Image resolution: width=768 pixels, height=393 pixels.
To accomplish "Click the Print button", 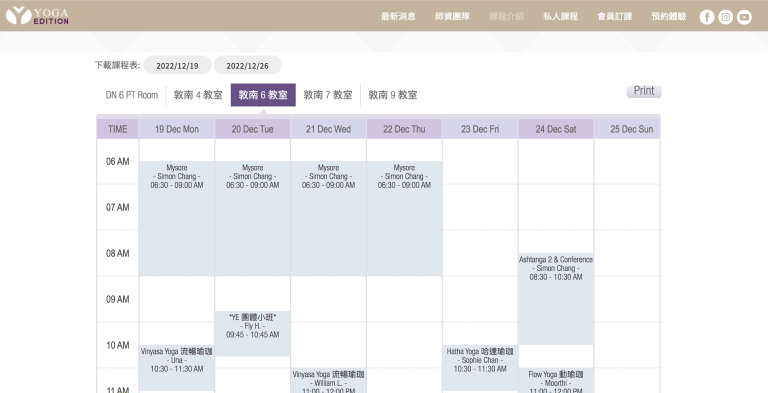I will [644, 91].
